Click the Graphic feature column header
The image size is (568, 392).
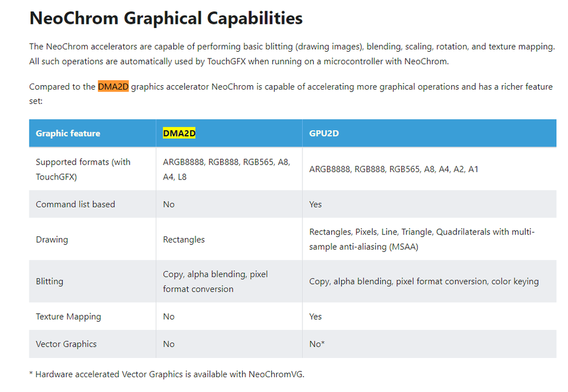coord(68,134)
